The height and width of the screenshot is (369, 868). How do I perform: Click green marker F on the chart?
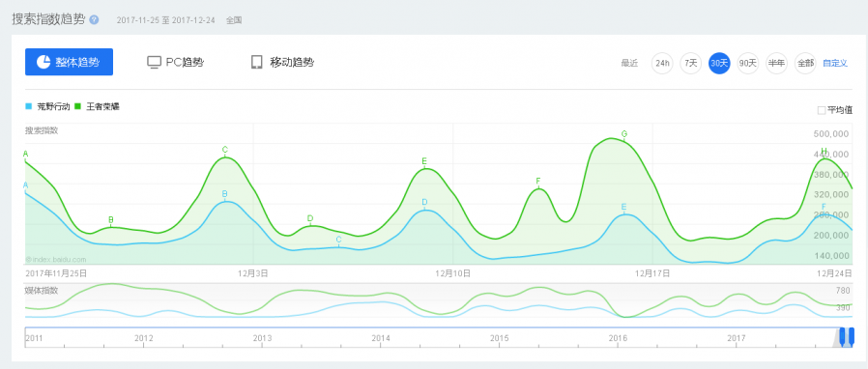(538, 181)
